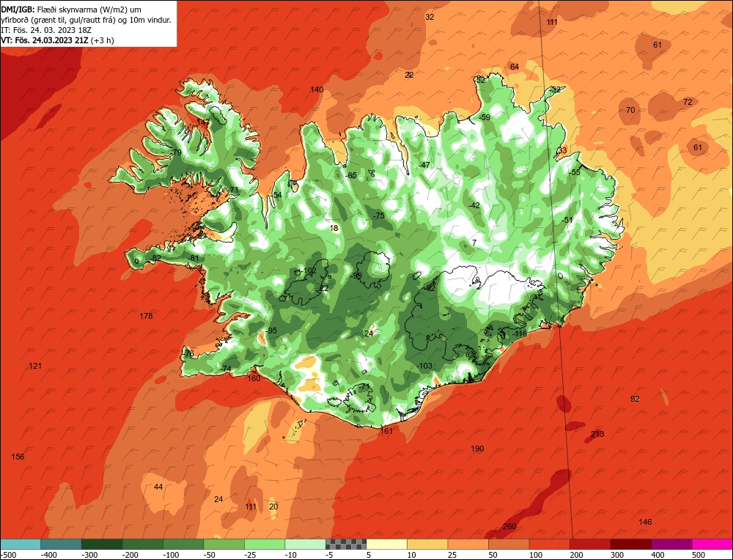
Task: Click the map value 161 on the south coast
Action: click(386, 431)
